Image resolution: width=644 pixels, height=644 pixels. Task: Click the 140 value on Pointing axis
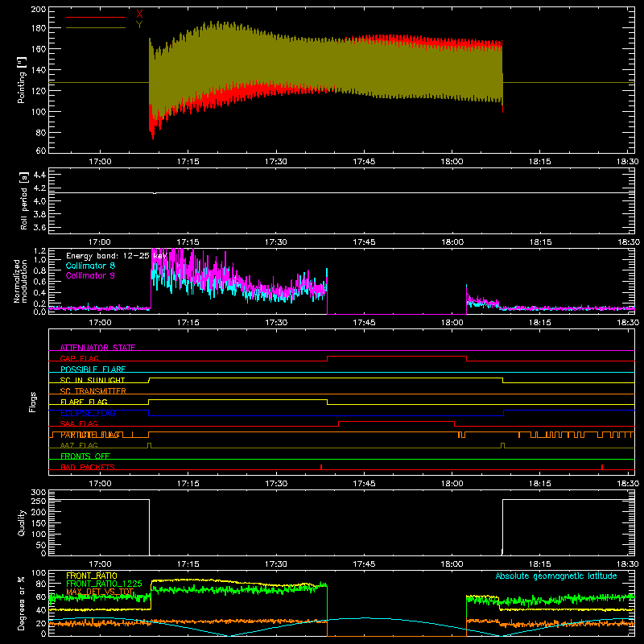[39, 70]
